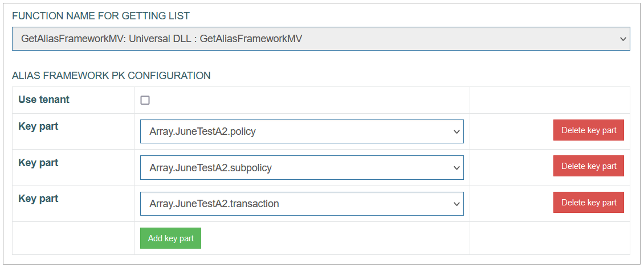
Task: Open the Array.JuneTestA2.policy dropdown
Action: (x=302, y=131)
